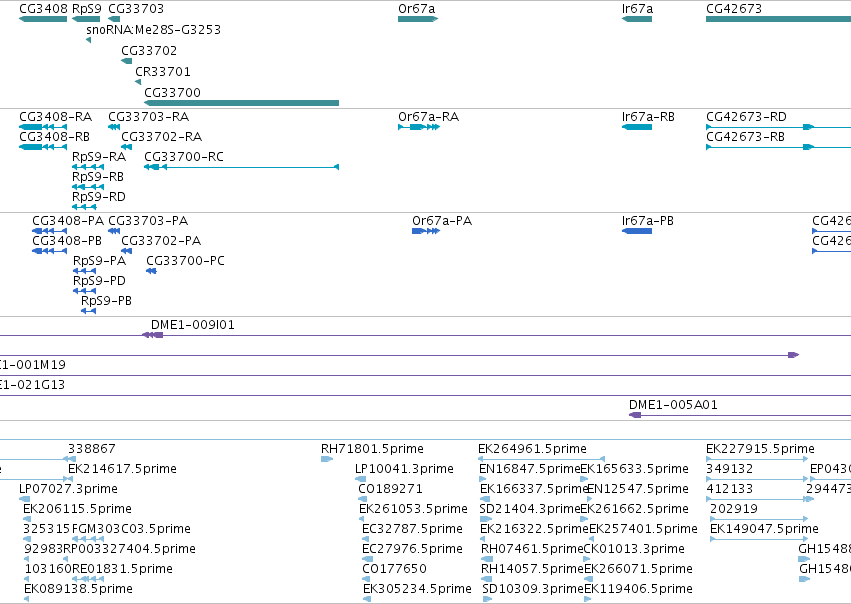Click the CG3408 gene arrow glyph
This screenshot has width=851, height=604.
pos(43,19)
